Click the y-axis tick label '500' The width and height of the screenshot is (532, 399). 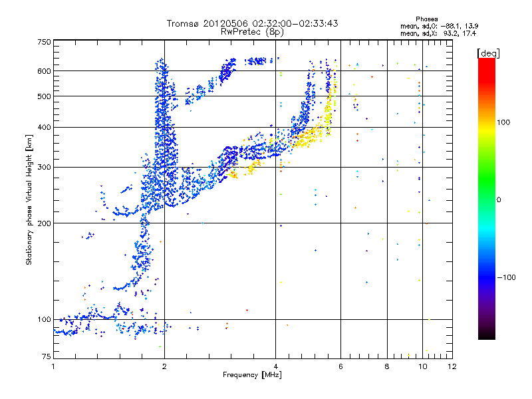click(x=44, y=96)
